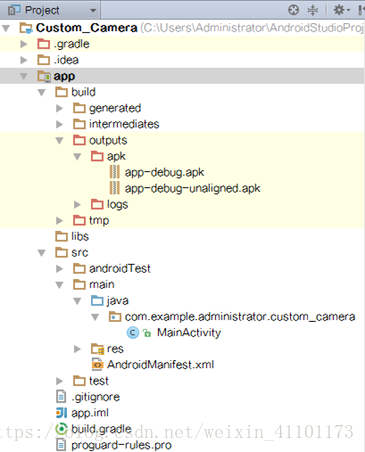365x452 pixels.
Task: Open the Project view dropdown
Action: point(93,10)
